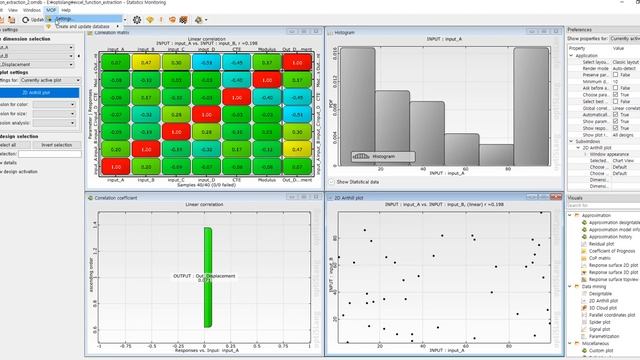640x360 pixels.
Task: Toggle Select best... checkbox
Action: [x=616, y=101]
